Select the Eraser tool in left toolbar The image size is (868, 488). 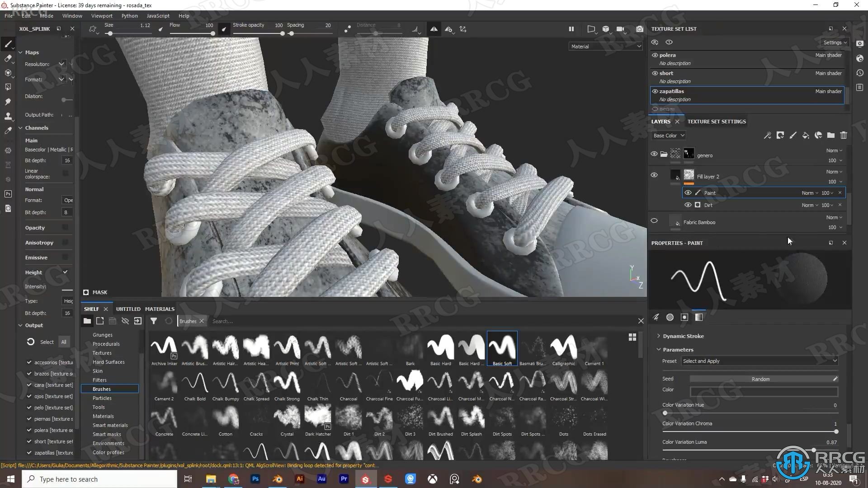coord(8,58)
